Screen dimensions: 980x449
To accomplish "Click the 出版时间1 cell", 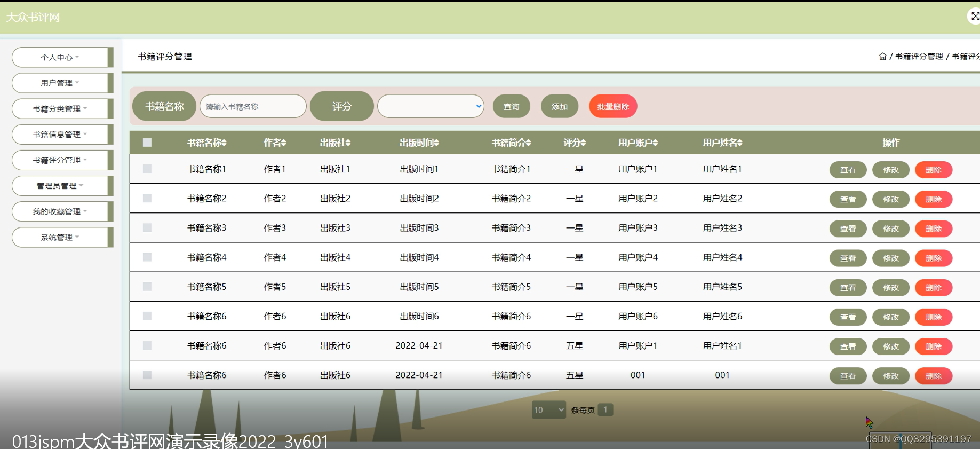I will pyautogui.click(x=419, y=169).
